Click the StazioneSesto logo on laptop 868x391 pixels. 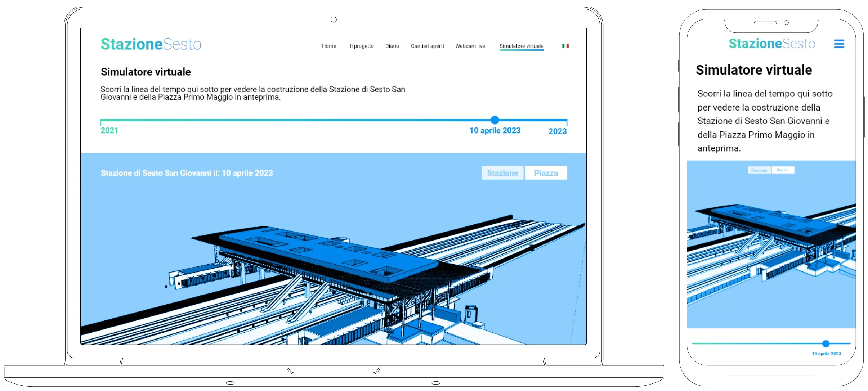point(151,44)
